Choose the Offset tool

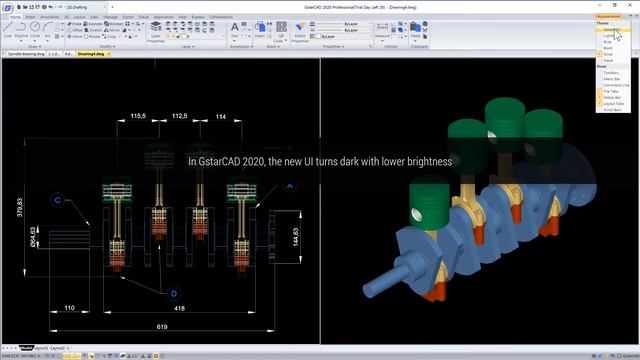point(75,30)
